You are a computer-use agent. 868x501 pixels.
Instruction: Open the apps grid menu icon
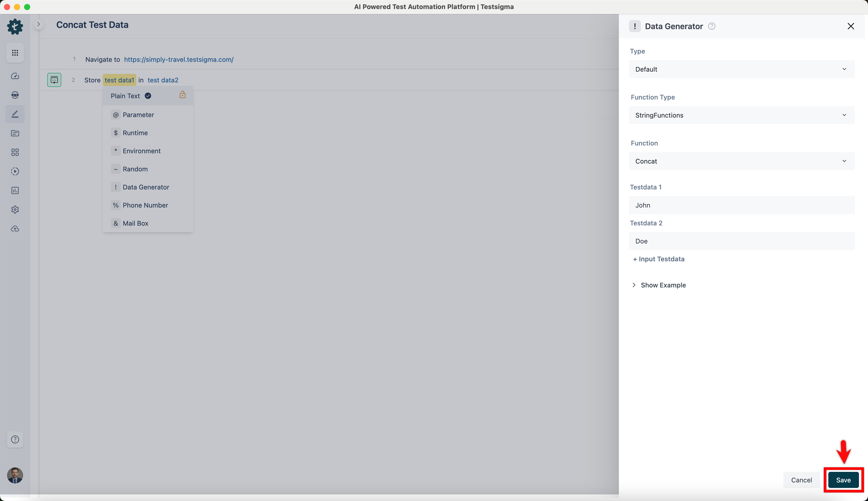(x=15, y=53)
